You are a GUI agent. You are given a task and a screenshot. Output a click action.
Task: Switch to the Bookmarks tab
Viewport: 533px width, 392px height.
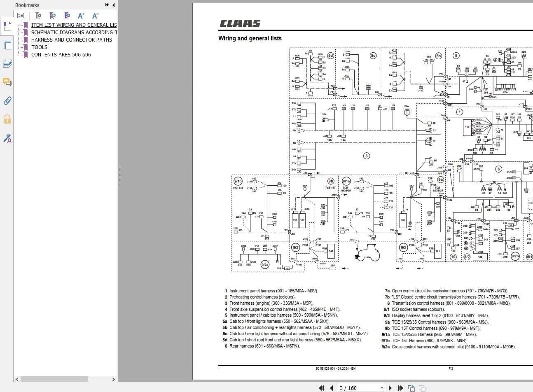coord(7,26)
